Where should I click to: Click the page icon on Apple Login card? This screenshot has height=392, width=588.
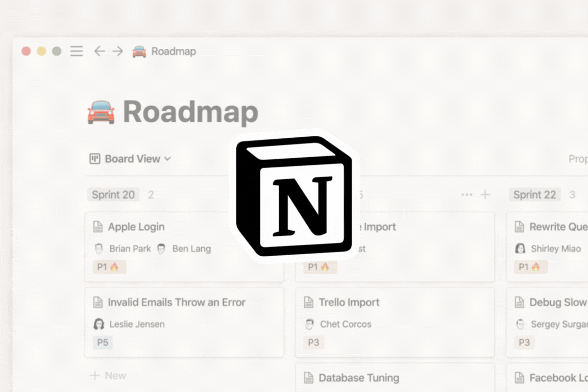click(98, 227)
